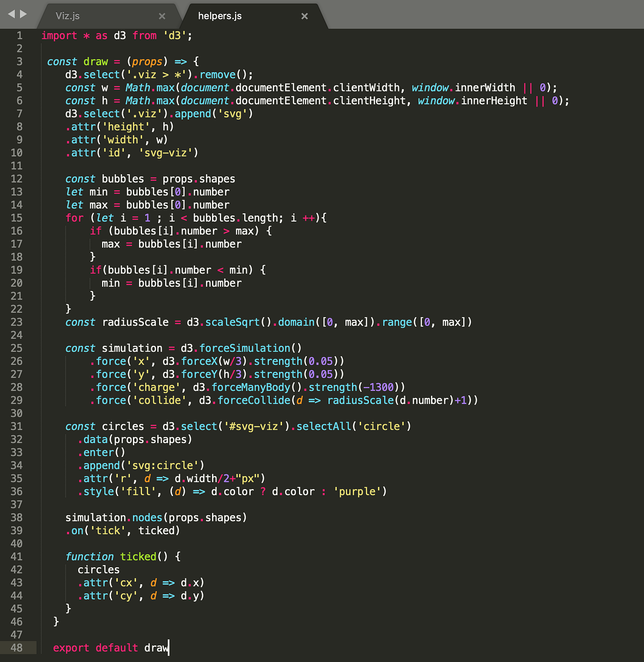Click line number 48 in the gutter
The width and height of the screenshot is (644, 662).
(x=18, y=648)
